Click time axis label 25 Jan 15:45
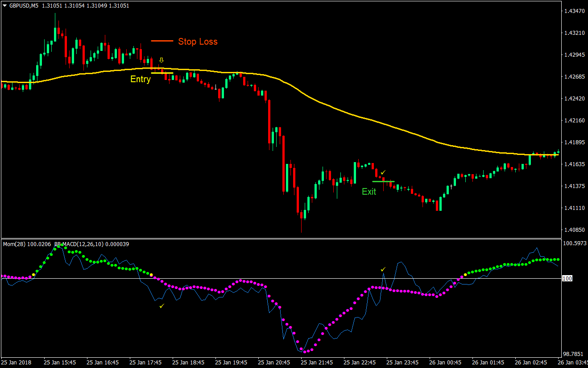 [x=60, y=362]
